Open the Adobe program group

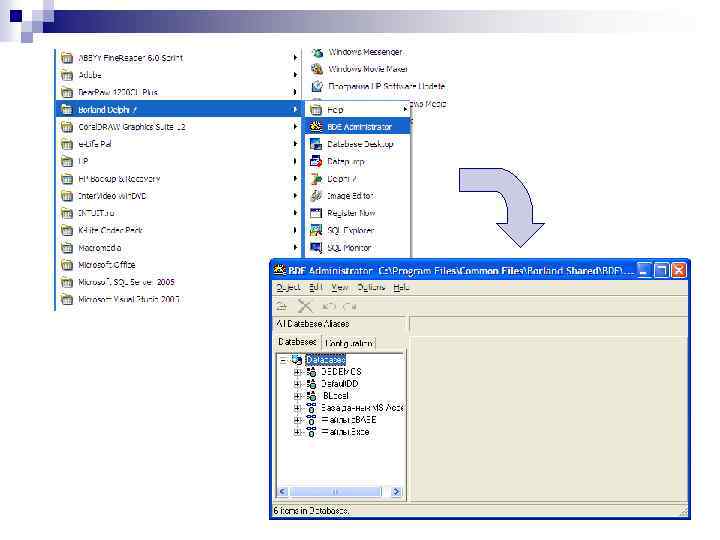178,75
